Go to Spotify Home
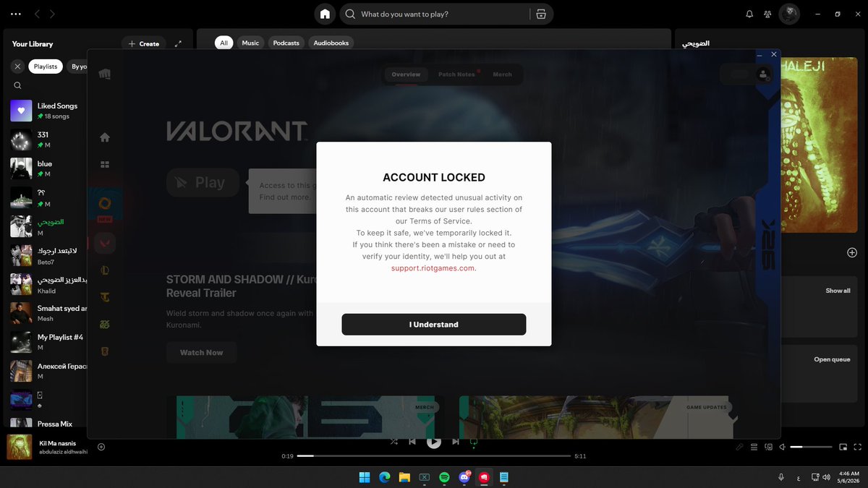Image resolution: width=868 pixels, height=488 pixels. click(325, 14)
